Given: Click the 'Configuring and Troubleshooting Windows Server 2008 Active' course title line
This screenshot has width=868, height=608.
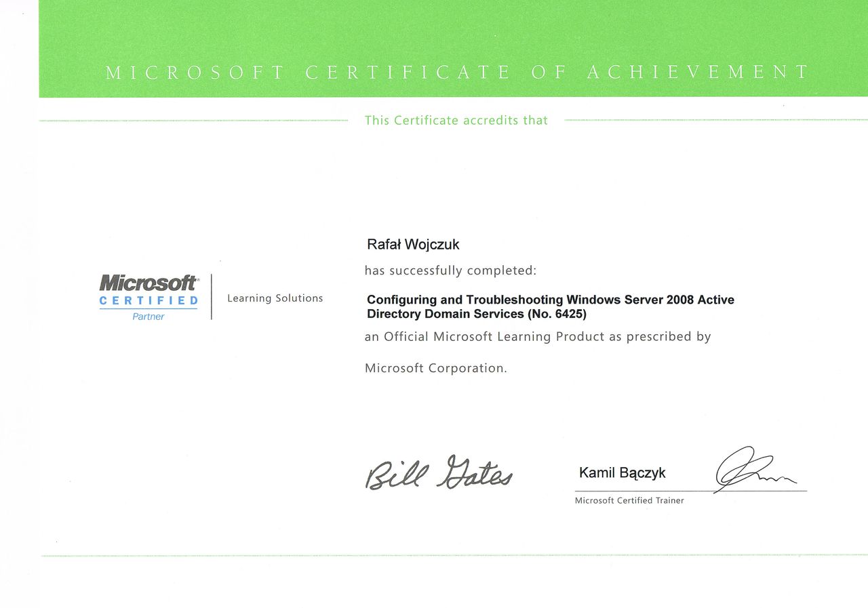Looking at the screenshot, I should pos(551,300).
